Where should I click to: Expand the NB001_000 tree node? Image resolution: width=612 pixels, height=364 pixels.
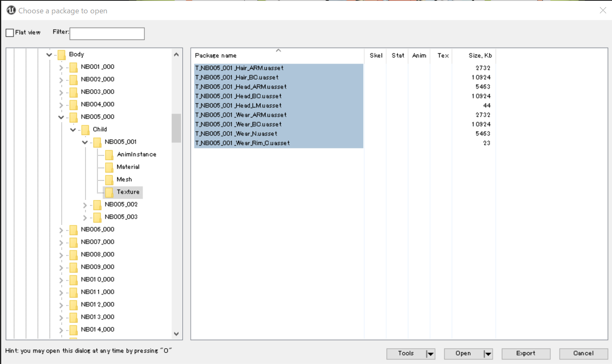61,68
